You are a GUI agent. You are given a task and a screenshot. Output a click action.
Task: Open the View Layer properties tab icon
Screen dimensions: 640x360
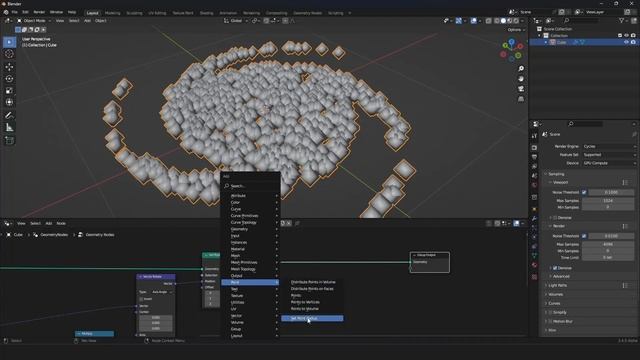tap(534, 167)
